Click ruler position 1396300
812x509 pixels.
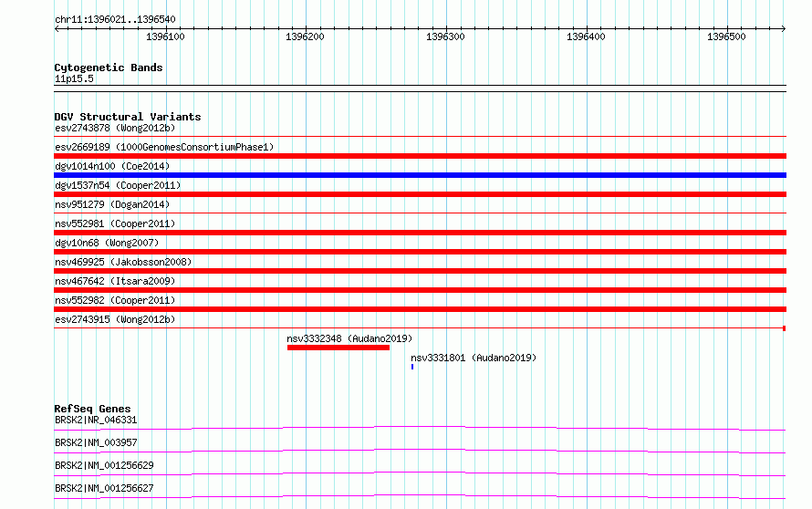445,36
